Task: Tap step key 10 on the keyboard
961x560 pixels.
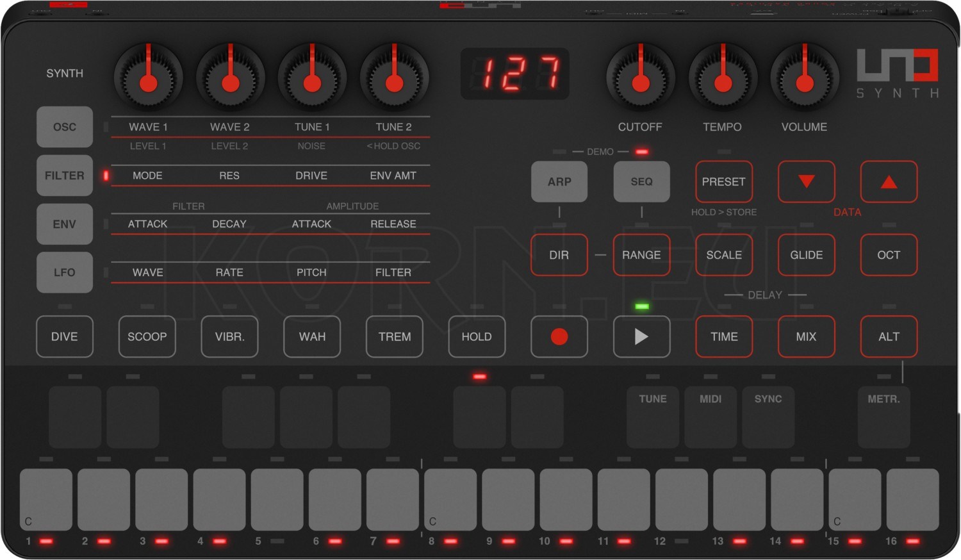Action: click(566, 500)
